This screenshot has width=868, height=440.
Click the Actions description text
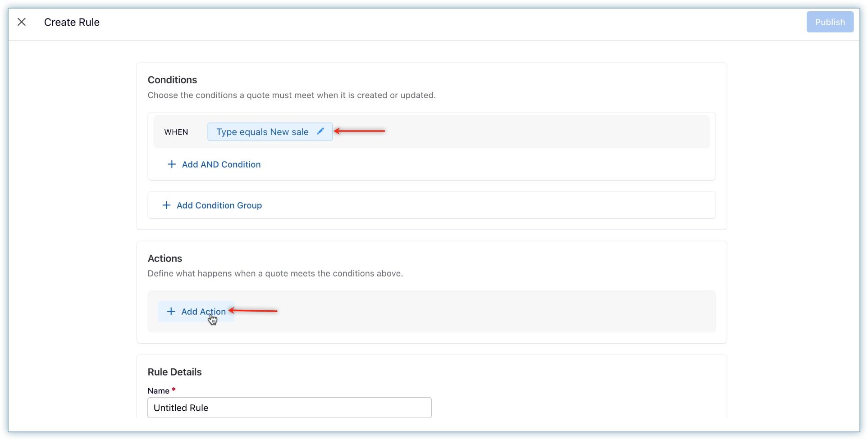(x=275, y=274)
